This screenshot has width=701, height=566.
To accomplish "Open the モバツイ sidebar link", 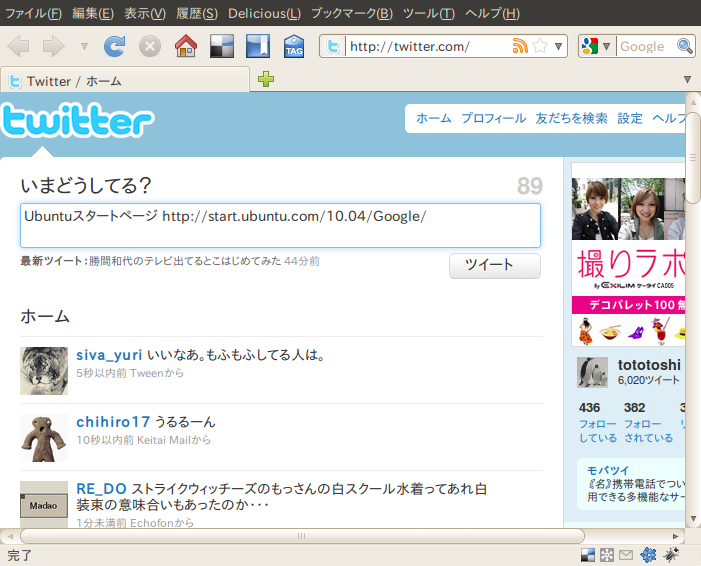I will tap(608, 470).
